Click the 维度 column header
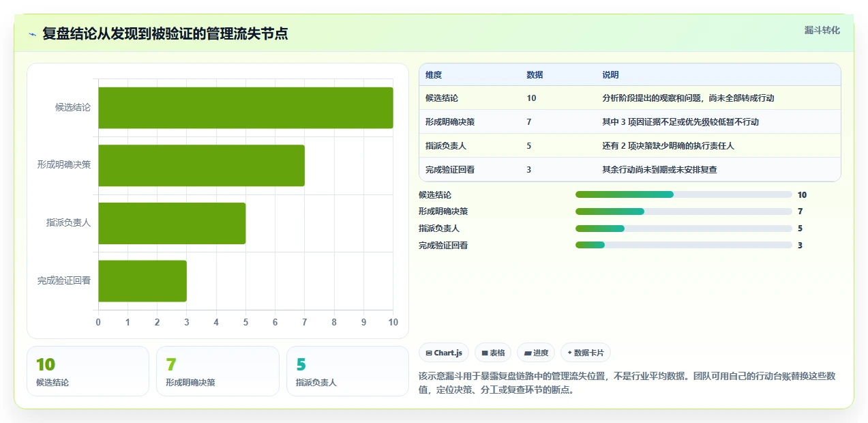This screenshot has width=868, height=423. coord(434,75)
